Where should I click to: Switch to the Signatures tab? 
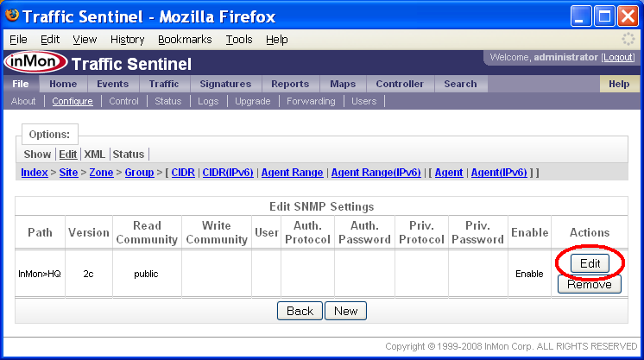225,84
